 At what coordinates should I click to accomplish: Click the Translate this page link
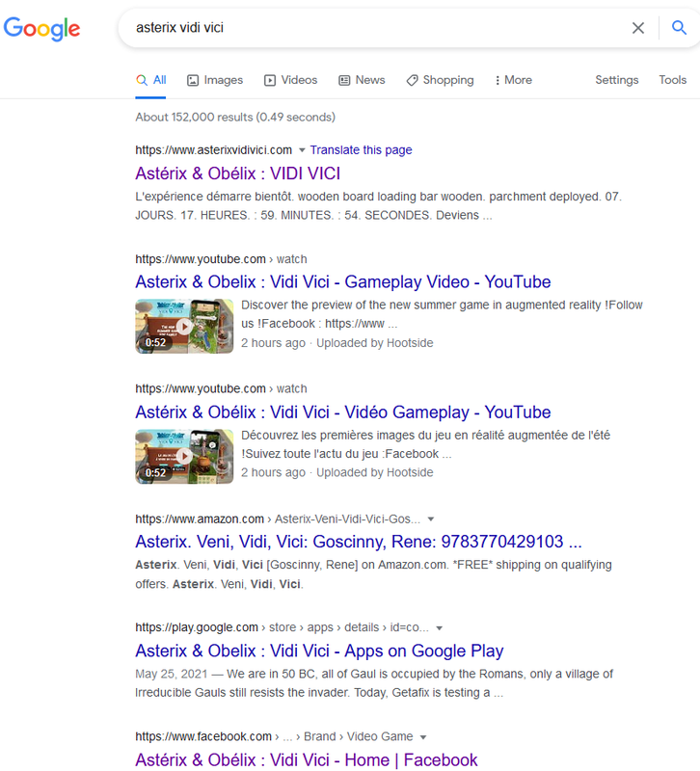click(x=361, y=150)
